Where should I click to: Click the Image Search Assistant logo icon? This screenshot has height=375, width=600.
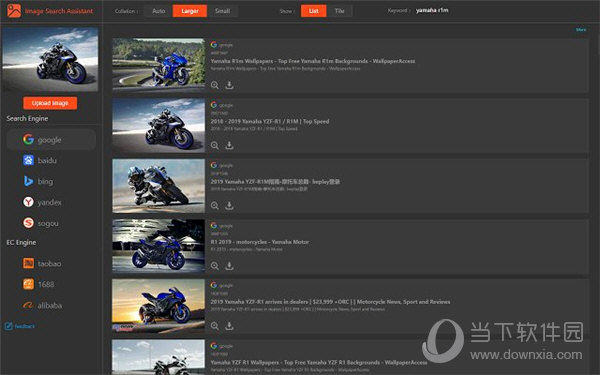[x=14, y=11]
